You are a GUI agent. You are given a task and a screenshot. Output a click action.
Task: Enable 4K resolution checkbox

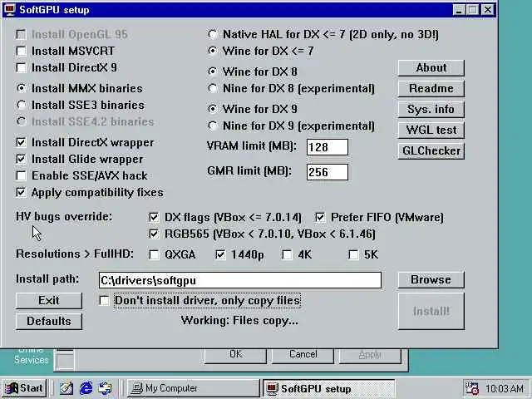click(287, 254)
